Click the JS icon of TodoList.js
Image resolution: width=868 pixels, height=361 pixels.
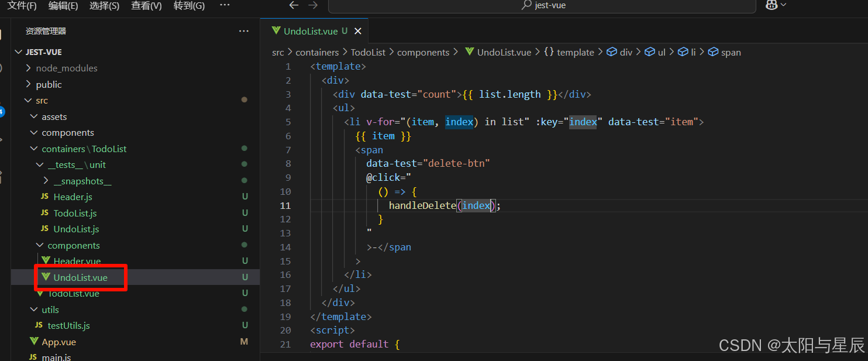pos(44,213)
